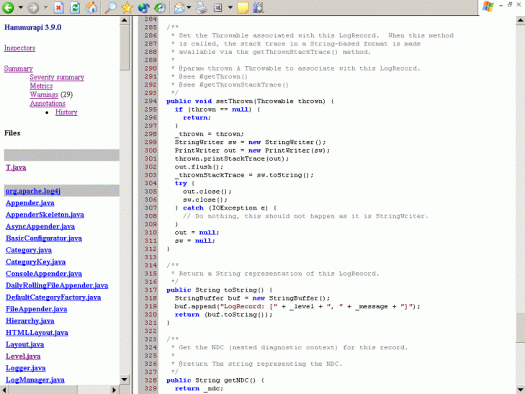Click the code frame scroll-down arrow
525x394 pixels.
tap(520, 389)
